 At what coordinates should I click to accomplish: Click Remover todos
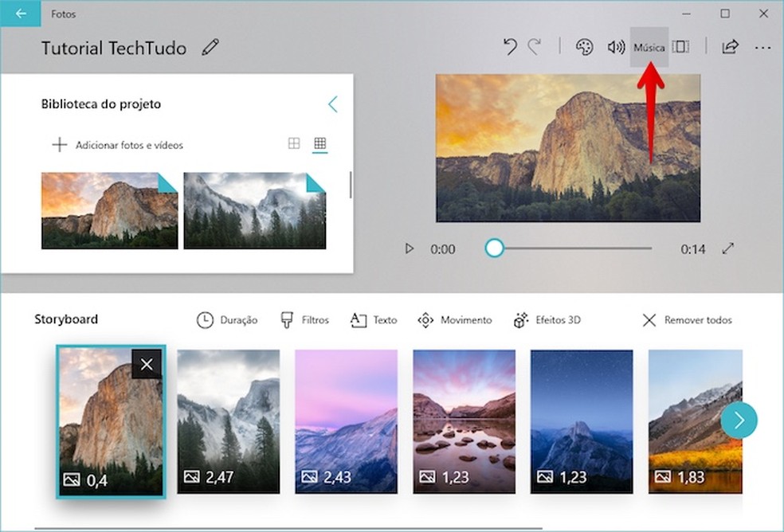(x=687, y=320)
